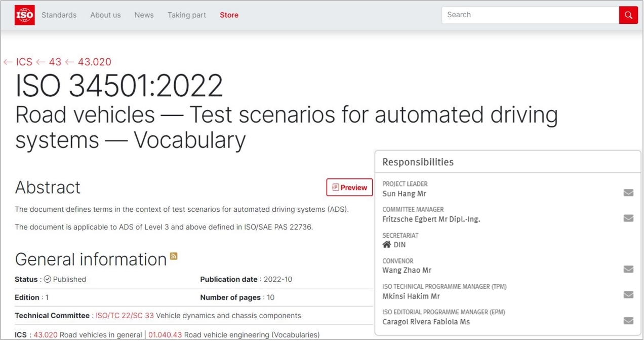Go back to ICS breadcrumb

(x=24, y=62)
